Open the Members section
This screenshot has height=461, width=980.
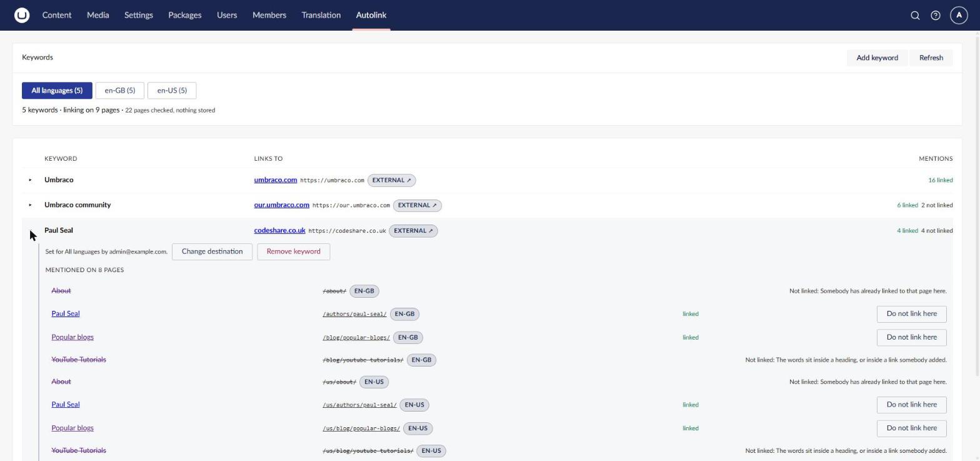pos(269,15)
